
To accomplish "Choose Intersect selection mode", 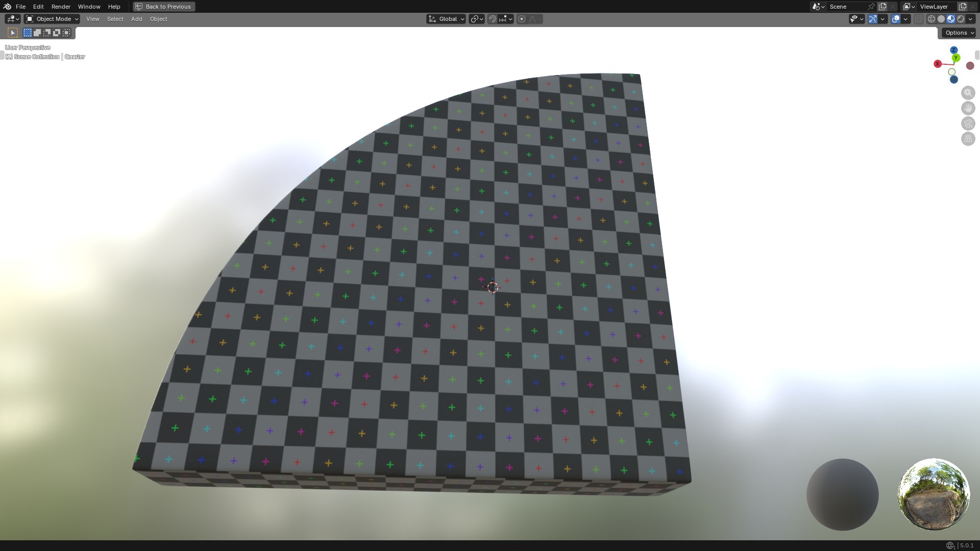I will tap(66, 33).
